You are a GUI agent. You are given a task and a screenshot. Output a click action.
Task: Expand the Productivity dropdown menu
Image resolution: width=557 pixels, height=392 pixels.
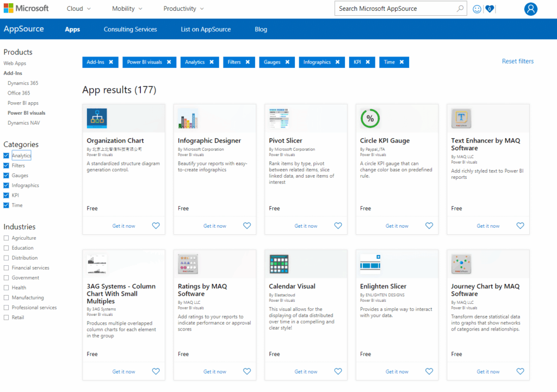click(x=183, y=9)
